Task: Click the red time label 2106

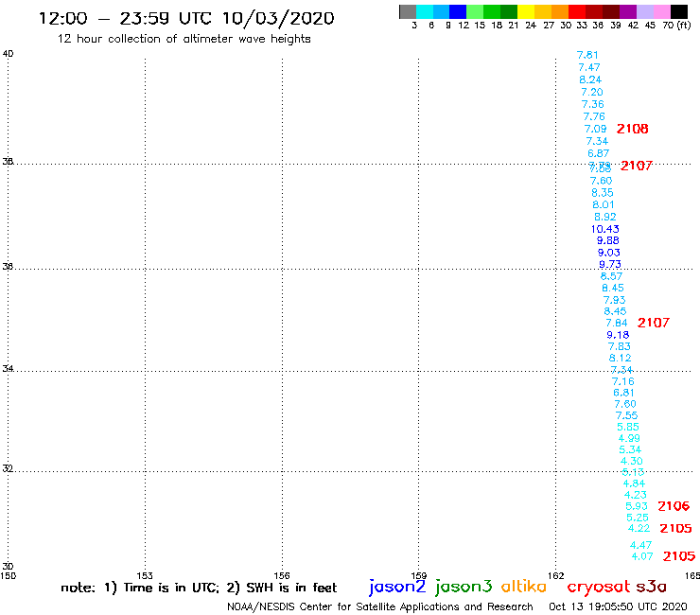Action: (x=674, y=506)
